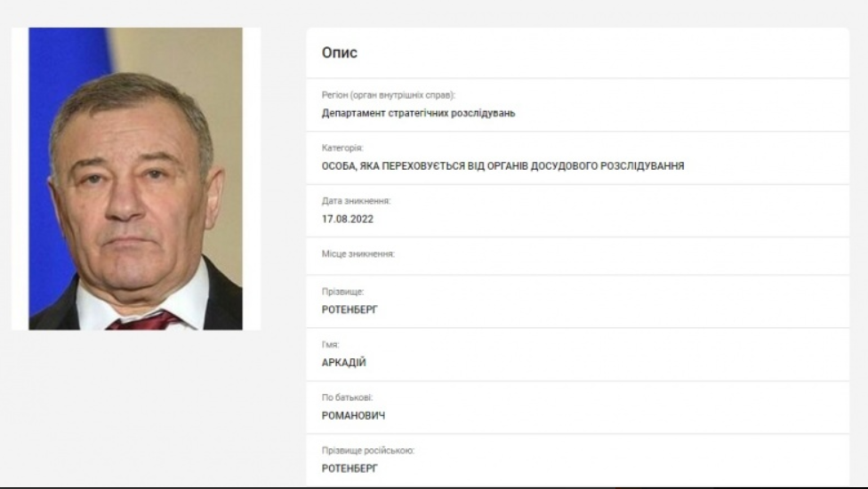Click the Дата зникнення label

[x=356, y=201]
